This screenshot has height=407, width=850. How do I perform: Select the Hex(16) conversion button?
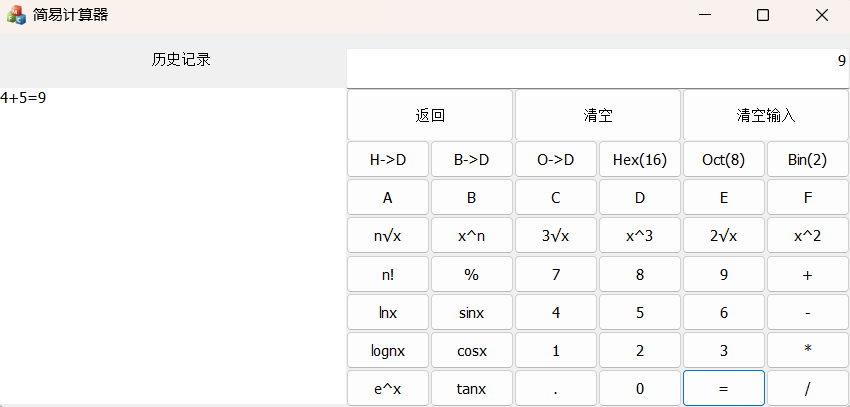640,159
